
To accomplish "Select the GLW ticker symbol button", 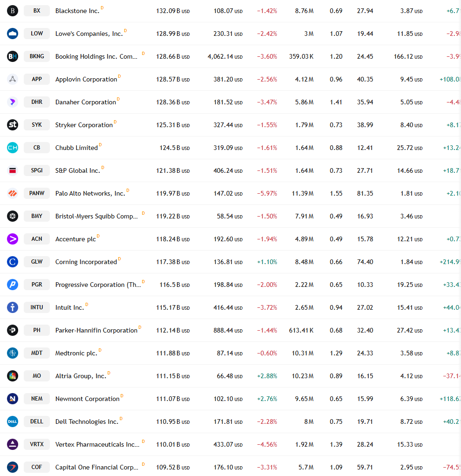I will pos(37,262).
